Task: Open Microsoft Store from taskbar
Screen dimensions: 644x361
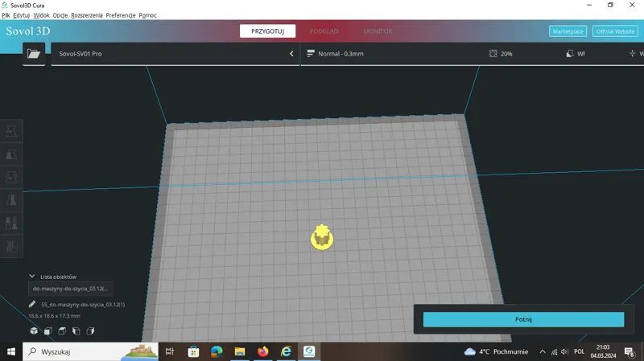Action: (x=193, y=351)
